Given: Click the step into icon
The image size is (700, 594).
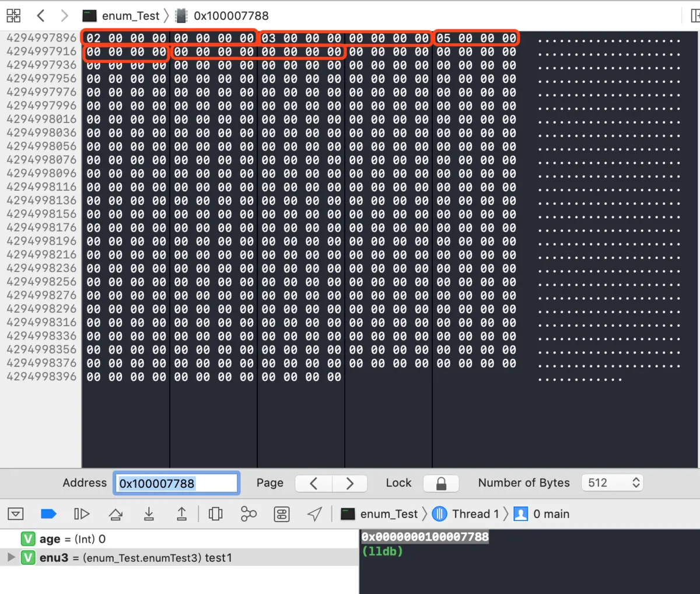Looking at the screenshot, I should tap(149, 513).
